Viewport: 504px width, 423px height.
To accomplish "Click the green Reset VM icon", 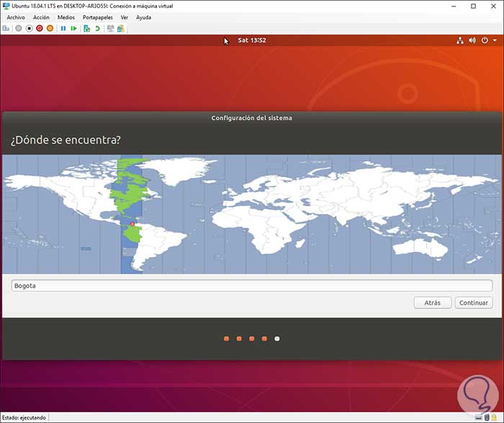I will pyautogui.click(x=74, y=29).
